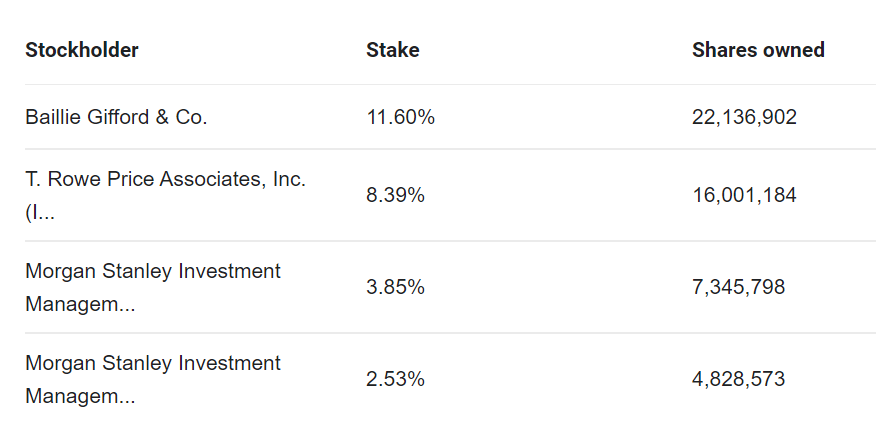Open Morgan Stanley Investment entry holding 3.85% stake
Viewport: 876px width, 424px height.
(153, 271)
